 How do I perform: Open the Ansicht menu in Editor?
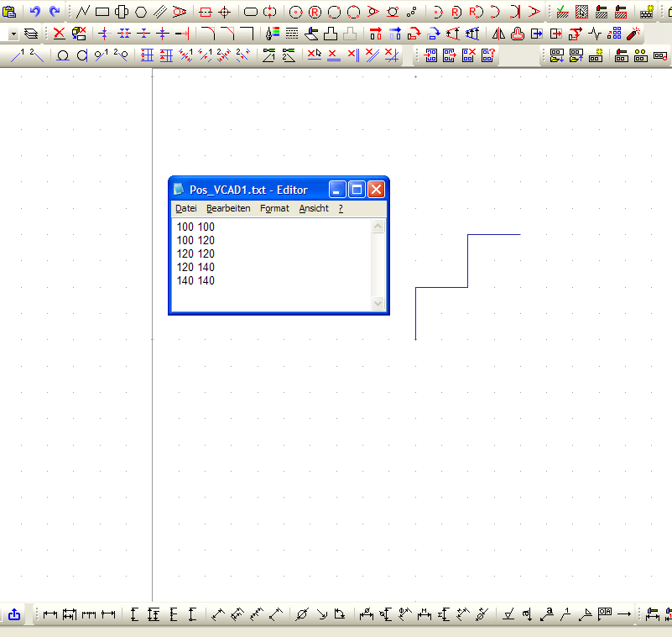point(314,208)
